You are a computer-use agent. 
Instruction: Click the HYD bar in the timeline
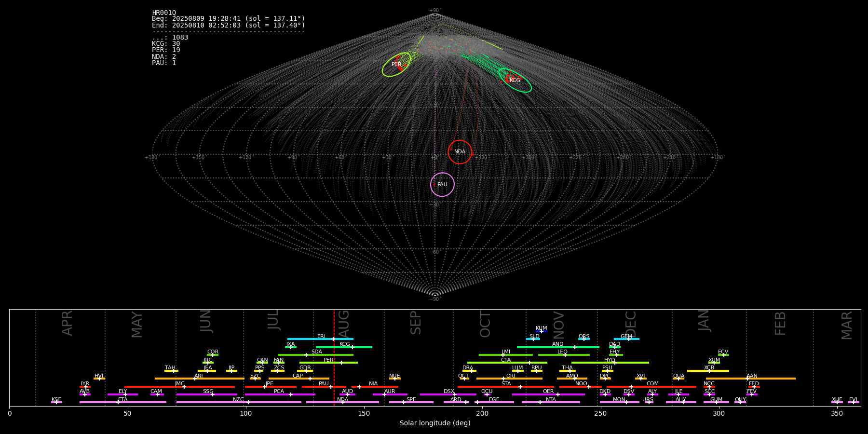coord(610,363)
